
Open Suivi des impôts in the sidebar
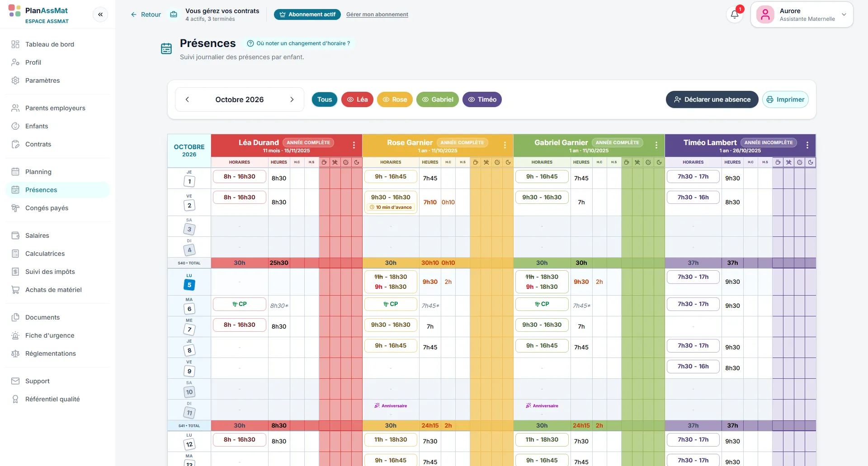(x=57, y=272)
